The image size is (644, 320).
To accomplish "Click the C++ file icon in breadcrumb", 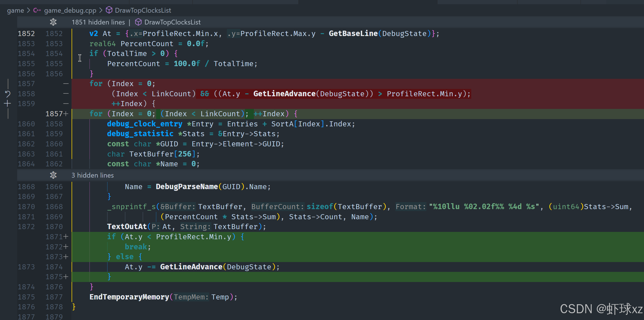I will (x=37, y=10).
